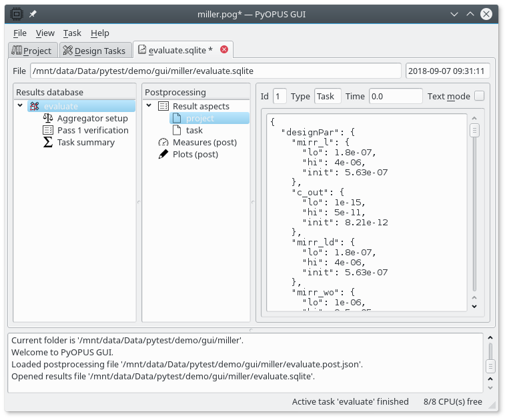Image resolution: width=507 pixels, height=420 pixels.
Task: Collapse the Result aspects tree node
Action: pyautogui.click(x=149, y=106)
